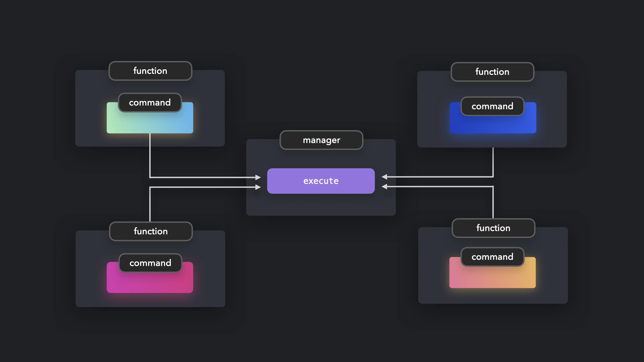This screenshot has width=644, height=362.
Task: Click the purple execute block
Action: pyautogui.click(x=321, y=181)
